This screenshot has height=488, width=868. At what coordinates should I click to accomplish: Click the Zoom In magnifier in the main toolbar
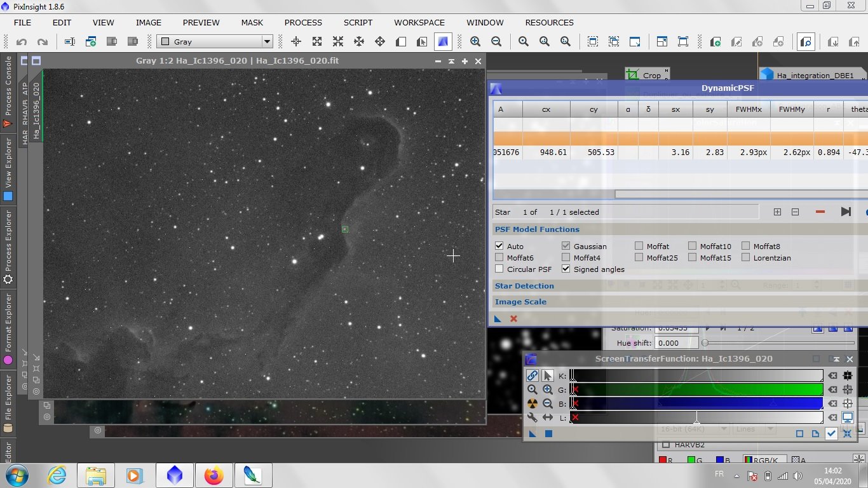tap(475, 42)
